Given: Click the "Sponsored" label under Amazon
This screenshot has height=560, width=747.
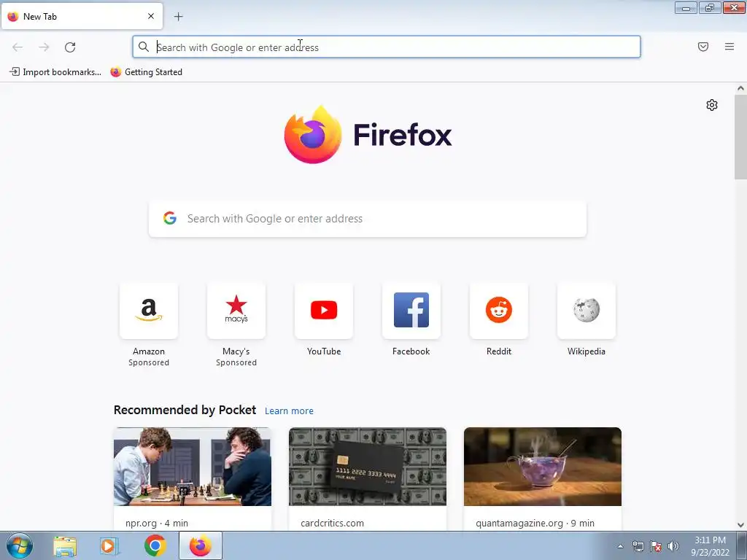Looking at the screenshot, I should pyautogui.click(x=149, y=362).
